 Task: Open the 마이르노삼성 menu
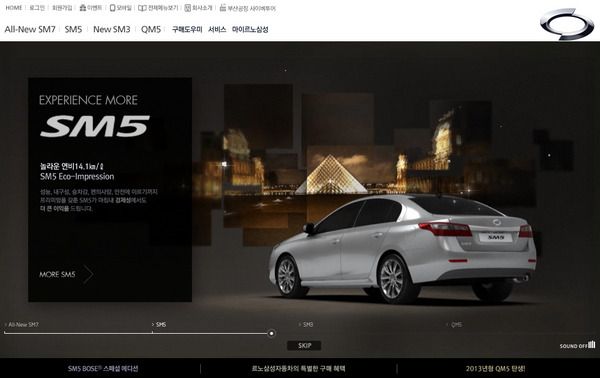pyautogui.click(x=250, y=29)
